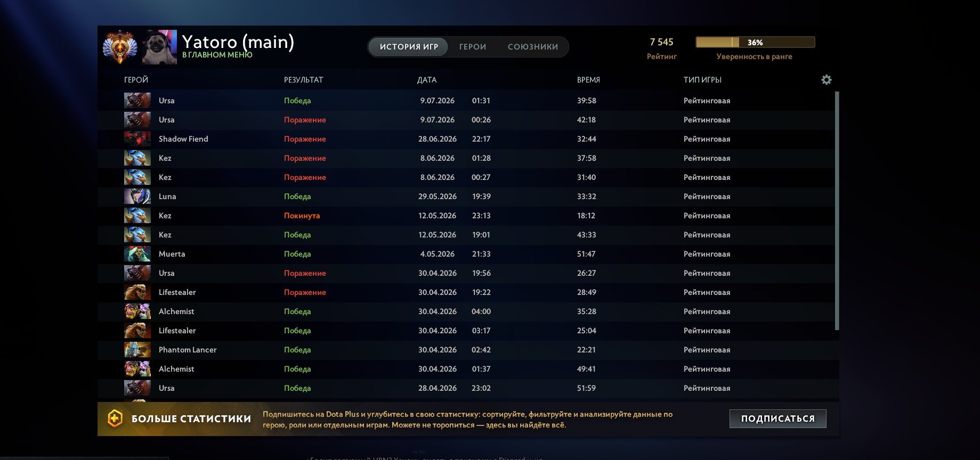This screenshot has width=980, height=460.
Task: Click Lifestealer portrait in 03:17 match
Action: point(137,331)
